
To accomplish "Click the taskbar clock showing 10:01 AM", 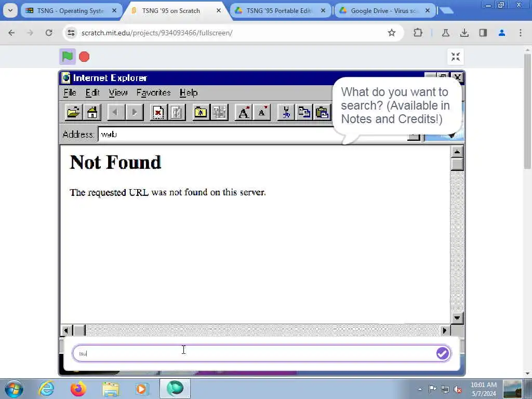I will [484, 389].
